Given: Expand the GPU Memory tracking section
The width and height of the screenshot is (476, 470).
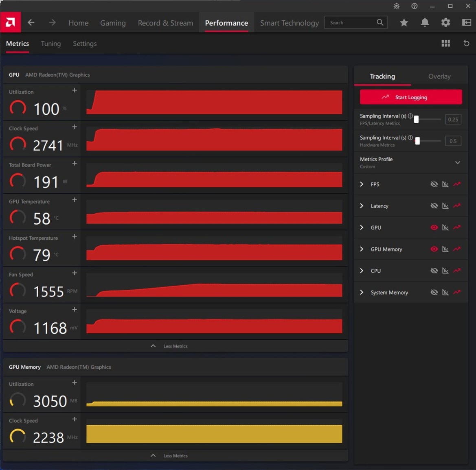Looking at the screenshot, I should (362, 249).
